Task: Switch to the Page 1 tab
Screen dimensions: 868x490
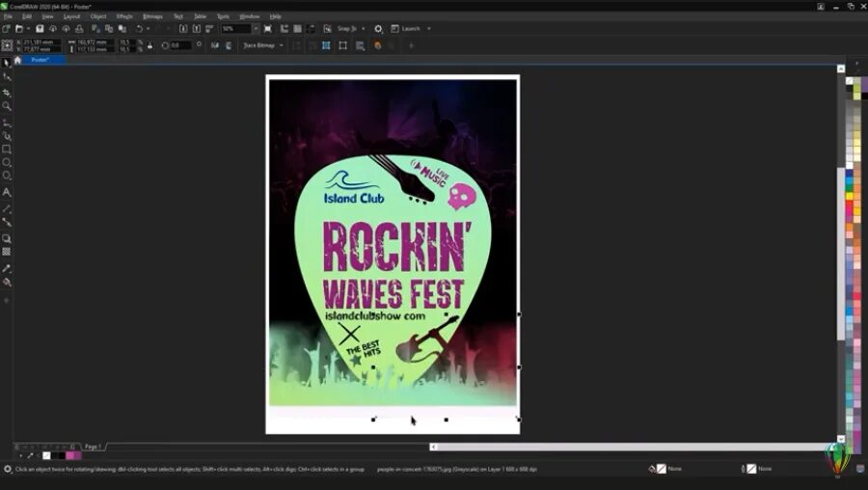Action: point(93,447)
